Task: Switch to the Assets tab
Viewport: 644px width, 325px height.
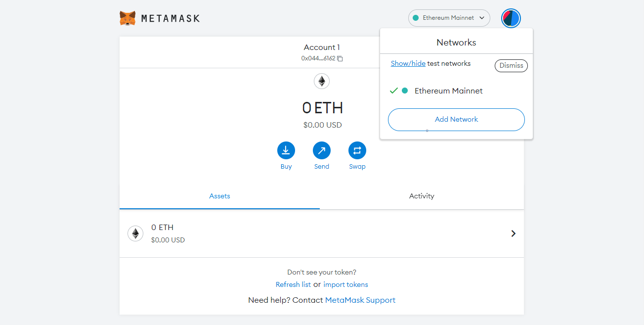Action: (x=219, y=196)
